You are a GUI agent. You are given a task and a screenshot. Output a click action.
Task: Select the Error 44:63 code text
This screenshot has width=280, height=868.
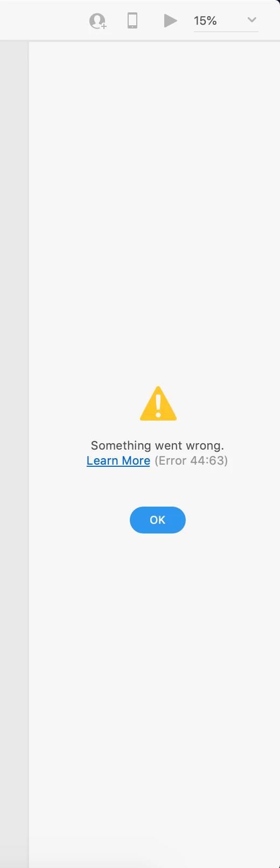pyautogui.click(x=191, y=461)
